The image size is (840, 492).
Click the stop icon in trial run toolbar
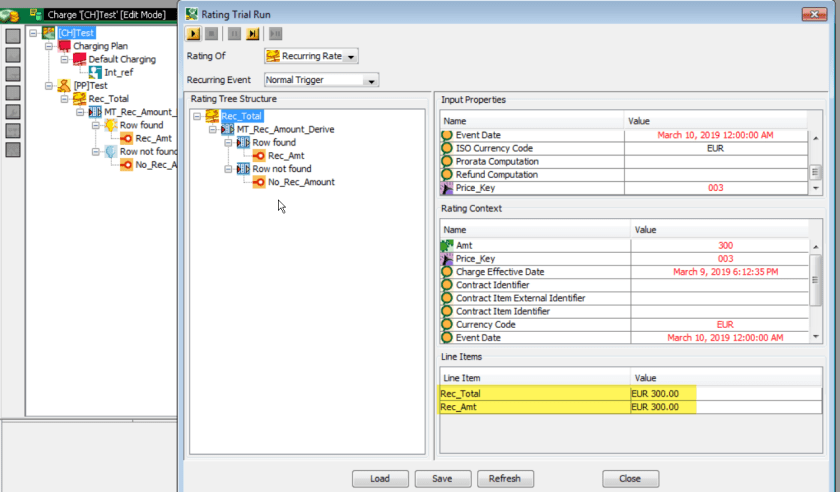click(x=212, y=34)
